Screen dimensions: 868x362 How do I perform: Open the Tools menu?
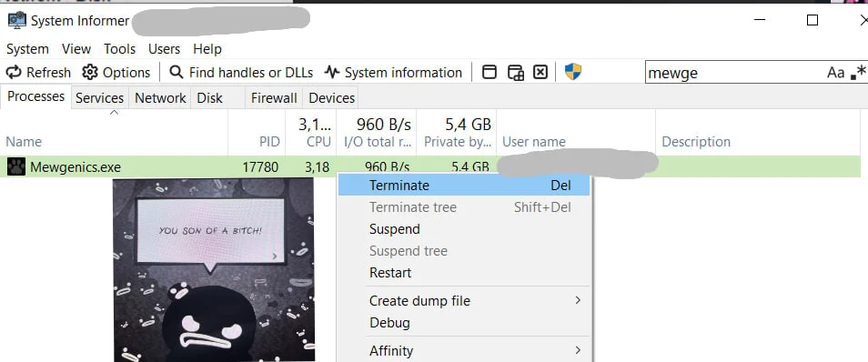119,49
